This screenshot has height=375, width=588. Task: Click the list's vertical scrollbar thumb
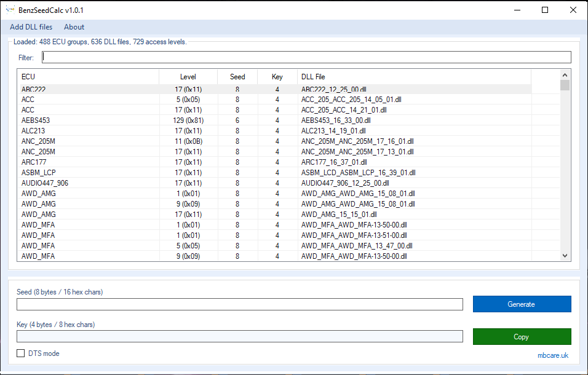[565, 85]
